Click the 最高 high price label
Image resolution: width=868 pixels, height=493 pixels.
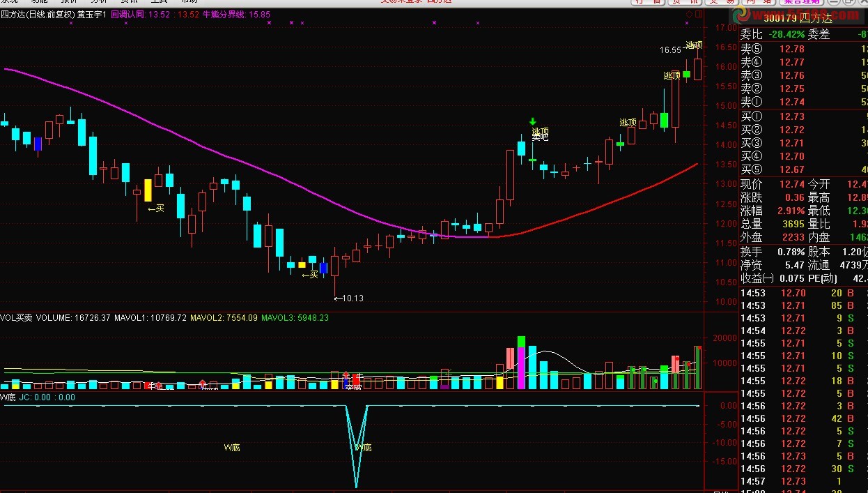[819, 197]
